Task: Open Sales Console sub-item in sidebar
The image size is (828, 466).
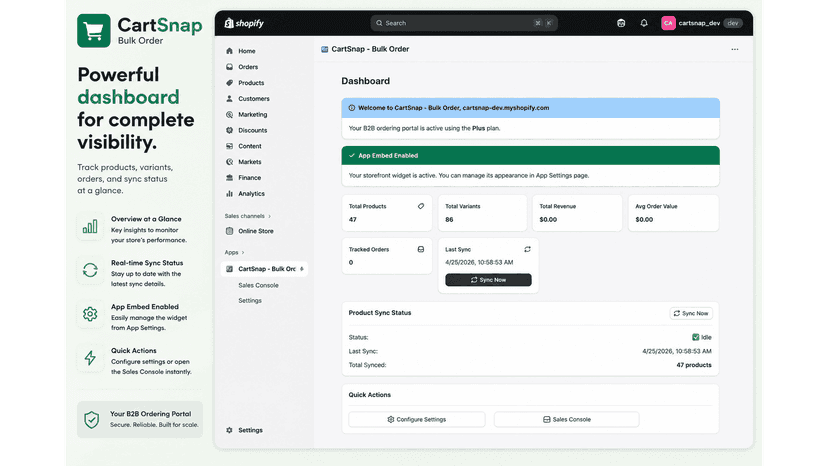Action: (258, 285)
